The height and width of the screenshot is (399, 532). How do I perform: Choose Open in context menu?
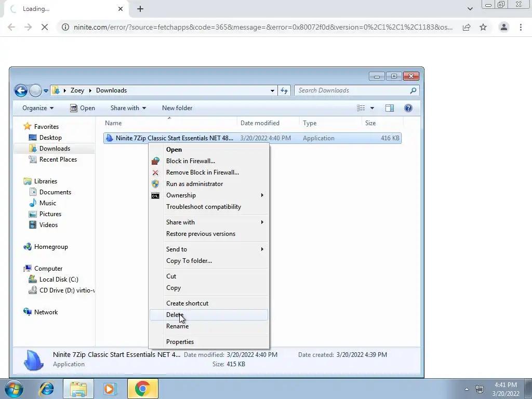point(209,150)
